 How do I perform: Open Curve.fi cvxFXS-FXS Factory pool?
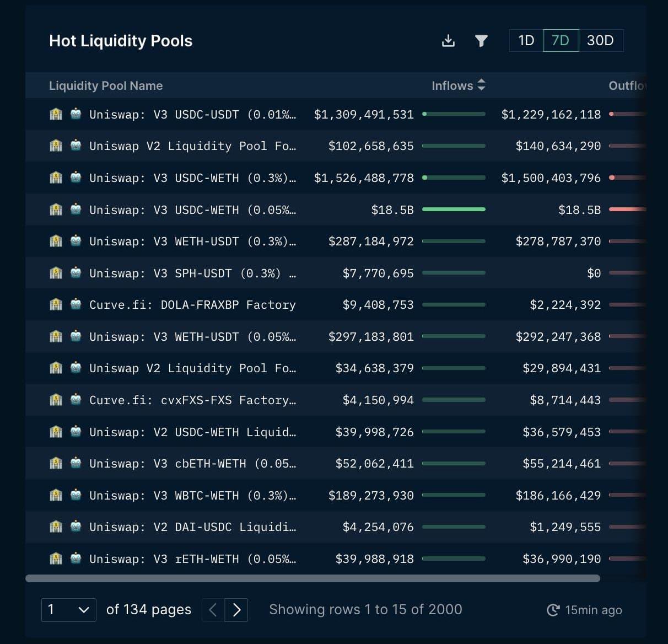[x=192, y=400]
